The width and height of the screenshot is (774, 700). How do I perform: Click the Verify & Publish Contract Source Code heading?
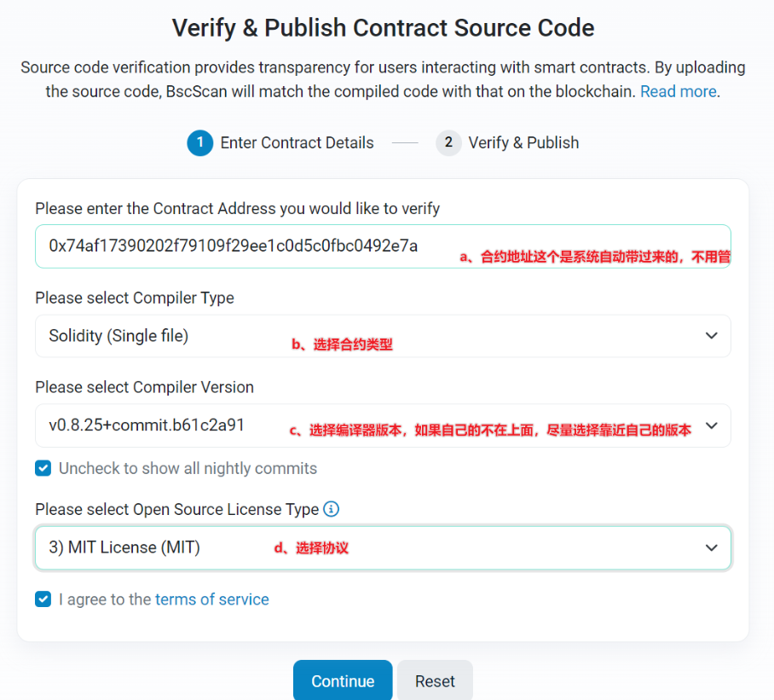pos(383,27)
